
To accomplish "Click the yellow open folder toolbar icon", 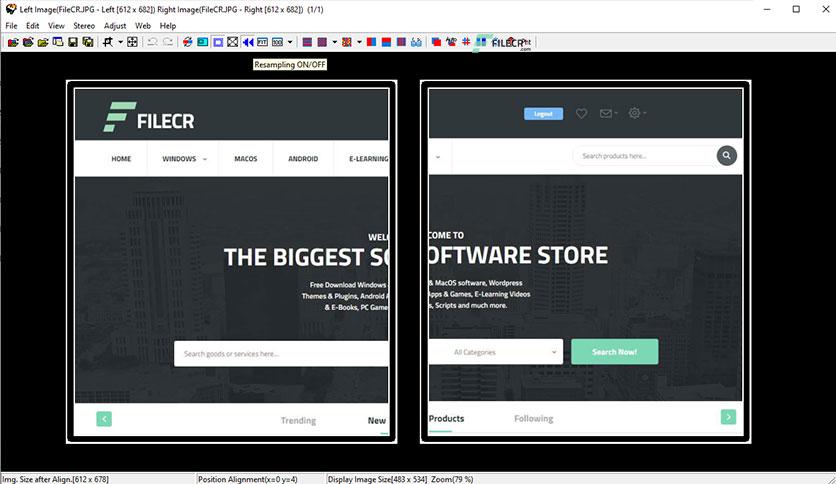I will pyautogui.click(x=43, y=42).
